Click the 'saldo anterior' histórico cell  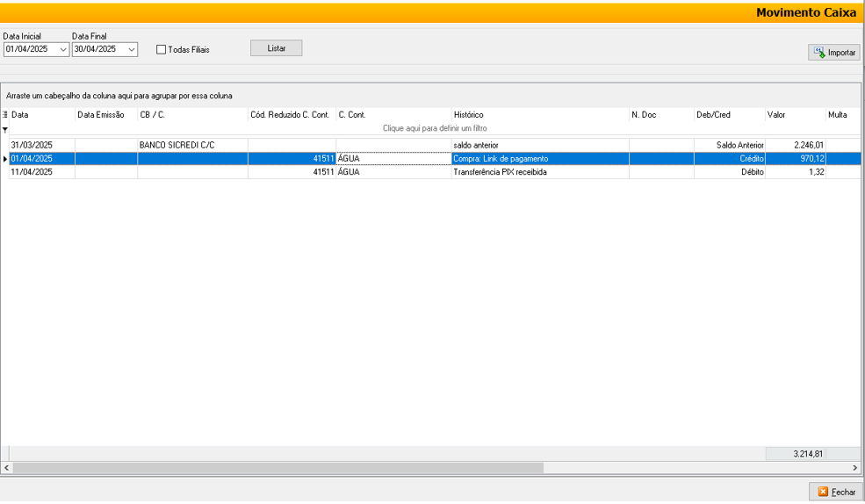point(540,145)
